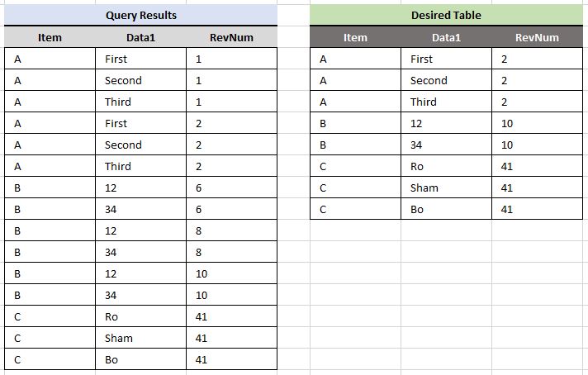Click the Data1 header in Query Results
This screenshot has width=588, height=375.
point(140,37)
